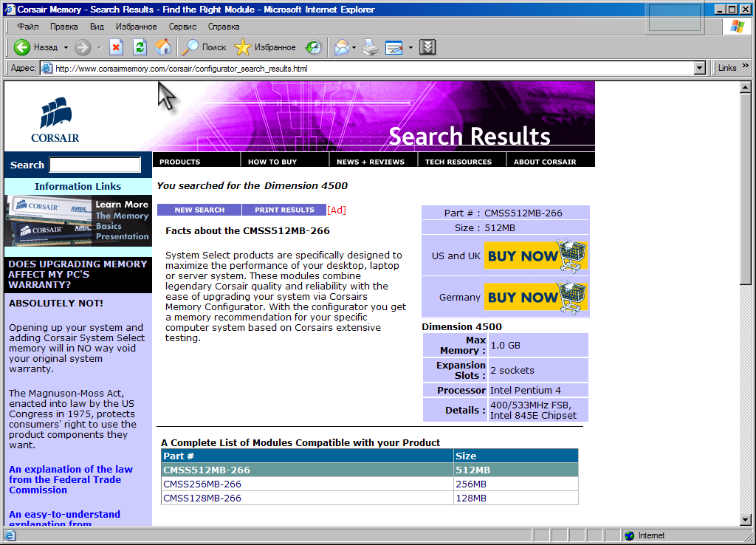Click the Size column header in module list
The height and width of the screenshot is (545, 756).
pyautogui.click(x=516, y=456)
